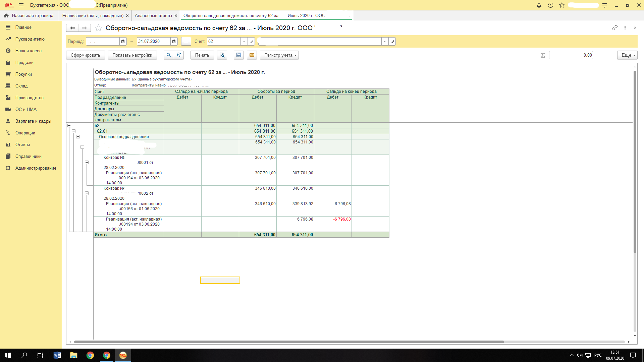Screen dimensions: 644x362
Task: Open history clock icon in title bar
Action: 550,5
